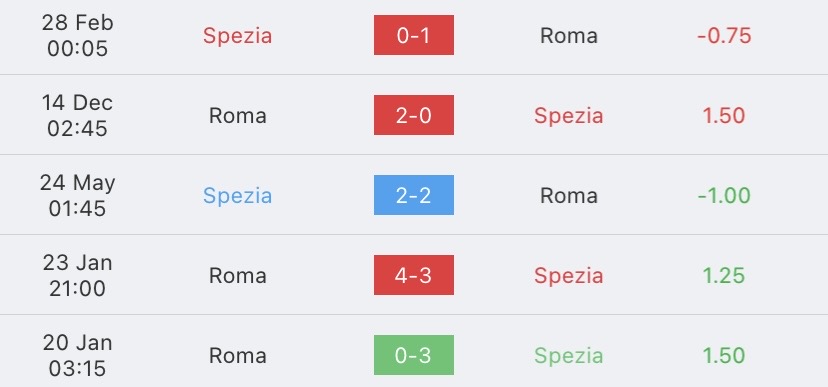Open the 4-3 Roma vs Spezia score
Image resolution: width=828 pixels, height=387 pixels.
[x=413, y=275]
